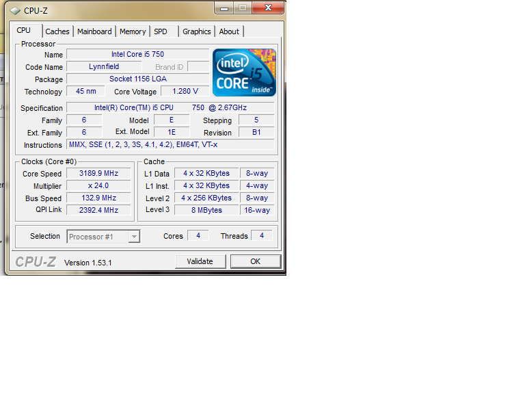Image resolution: width=525 pixels, height=420 pixels.
Task: Click the Name field Intel Core i5 750
Action: coord(137,54)
